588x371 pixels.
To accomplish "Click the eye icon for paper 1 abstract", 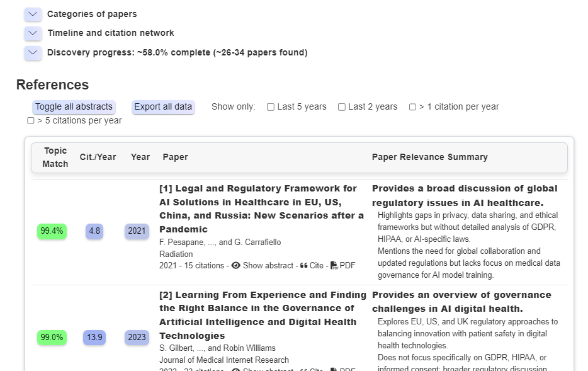I will (236, 266).
